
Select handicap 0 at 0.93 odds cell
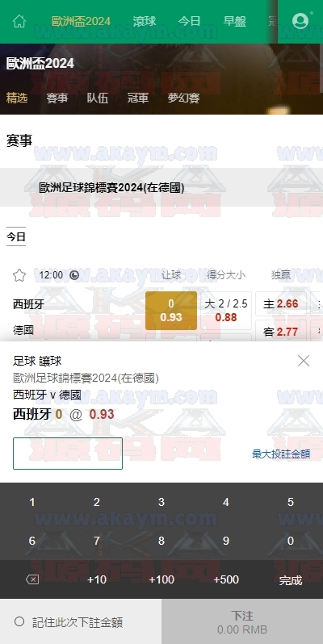point(171,311)
